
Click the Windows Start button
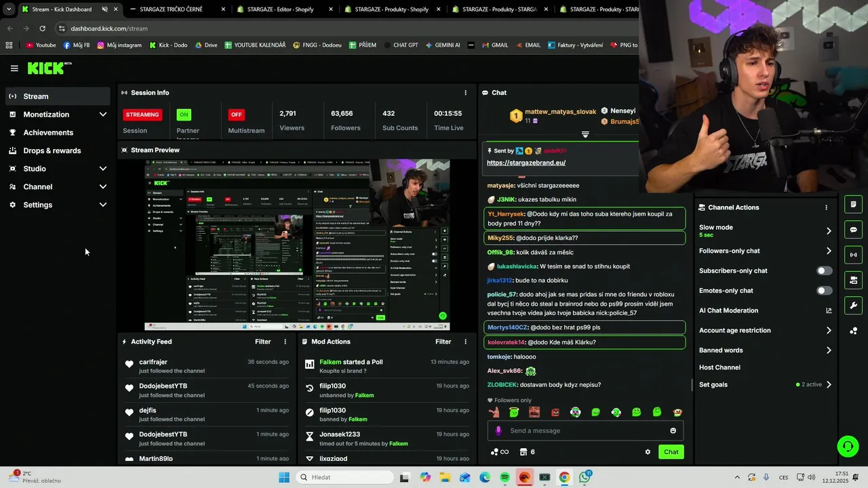click(x=283, y=477)
